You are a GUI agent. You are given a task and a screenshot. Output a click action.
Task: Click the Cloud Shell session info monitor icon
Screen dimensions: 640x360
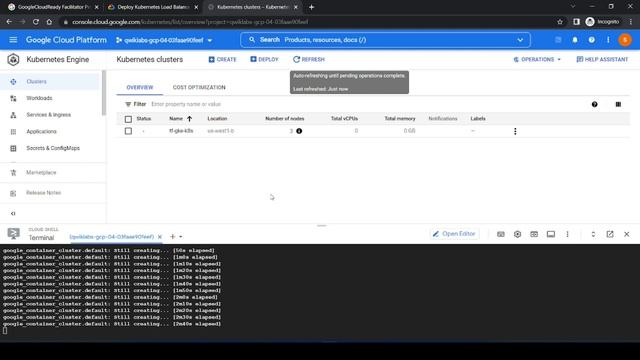[x=551, y=234]
